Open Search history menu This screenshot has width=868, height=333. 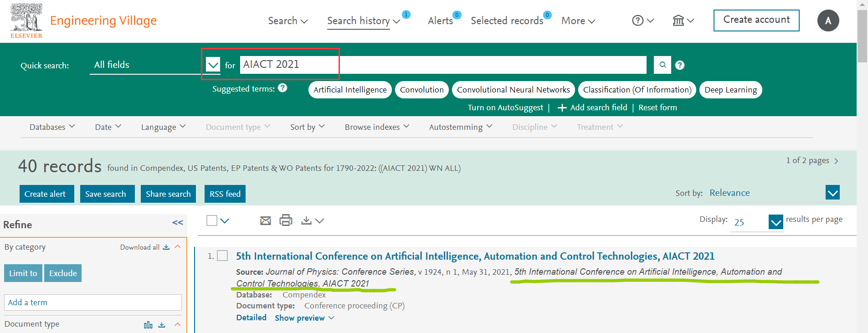pyautogui.click(x=364, y=21)
